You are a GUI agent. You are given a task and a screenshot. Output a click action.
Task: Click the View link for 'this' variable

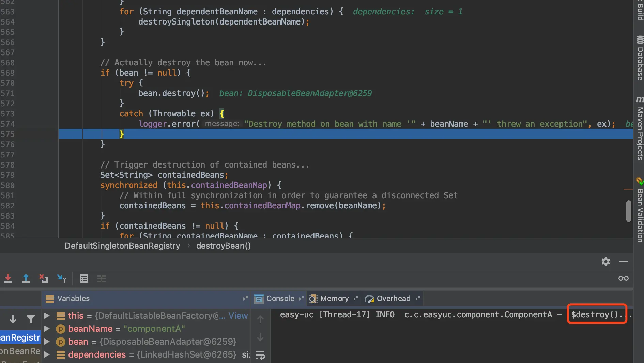pyautogui.click(x=238, y=316)
